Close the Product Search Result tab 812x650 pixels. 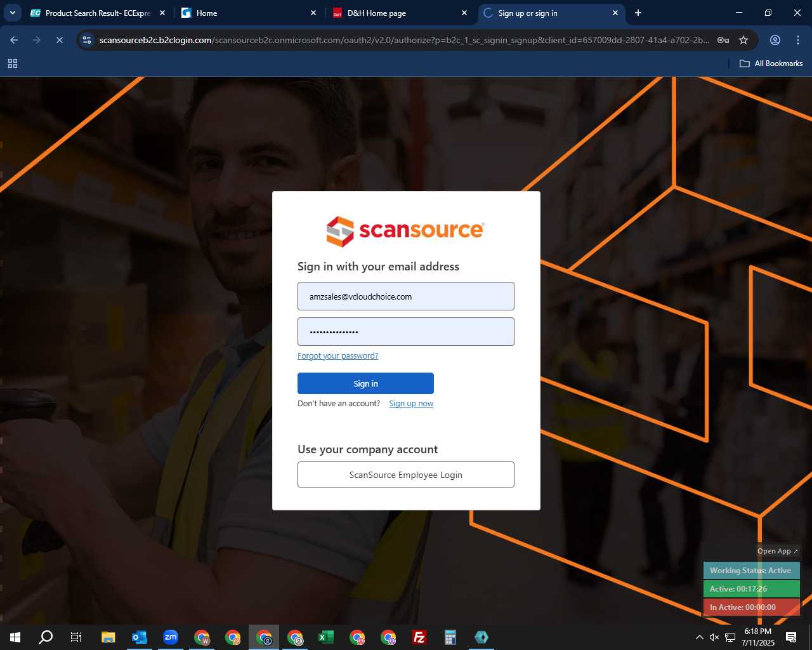tap(162, 13)
